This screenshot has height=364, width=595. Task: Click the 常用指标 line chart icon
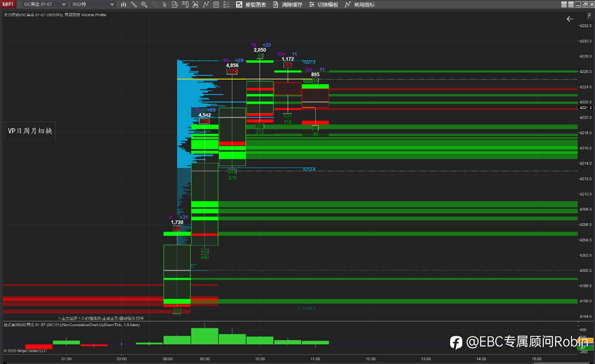click(347, 4)
